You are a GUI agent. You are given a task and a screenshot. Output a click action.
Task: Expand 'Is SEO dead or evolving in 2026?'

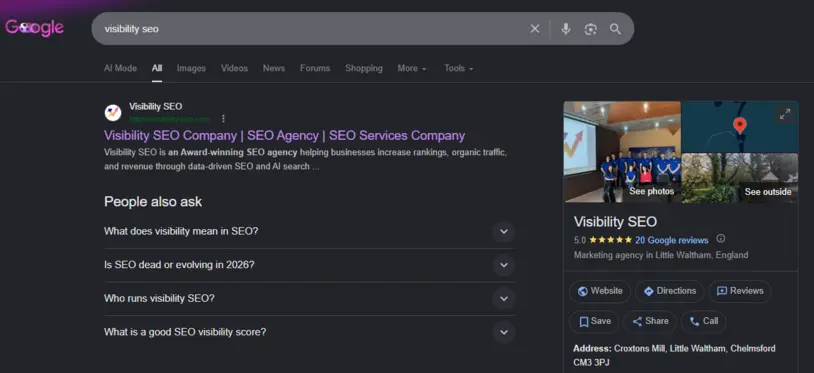pyautogui.click(x=309, y=265)
